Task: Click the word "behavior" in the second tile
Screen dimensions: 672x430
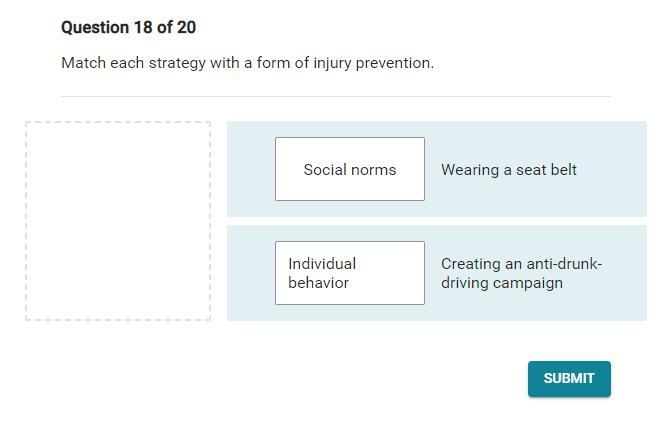Action: pyautogui.click(x=318, y=283)
